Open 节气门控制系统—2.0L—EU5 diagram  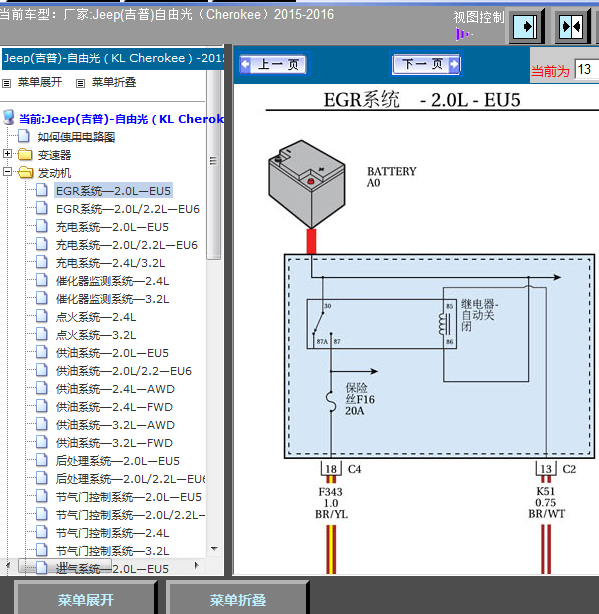click(128, 497)
